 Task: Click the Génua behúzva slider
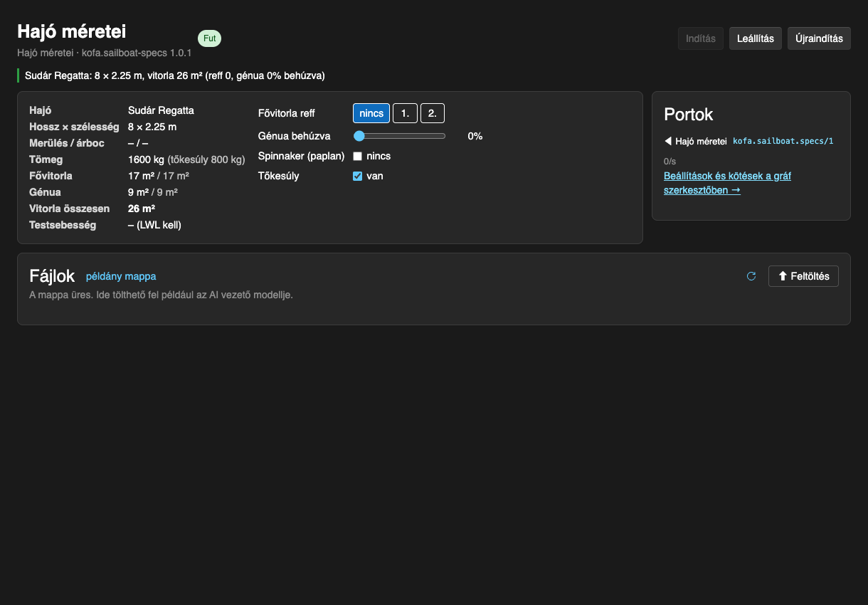(400, 136)
